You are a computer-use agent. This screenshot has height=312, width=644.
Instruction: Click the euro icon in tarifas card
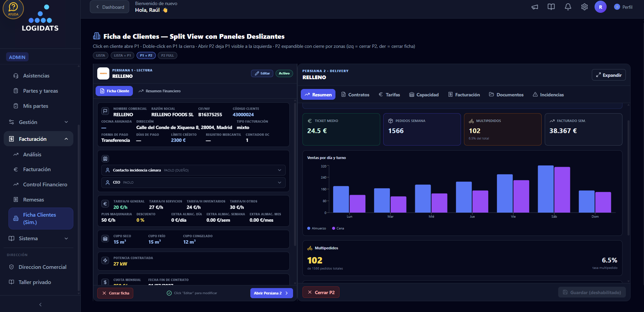(x=105, y=204)
